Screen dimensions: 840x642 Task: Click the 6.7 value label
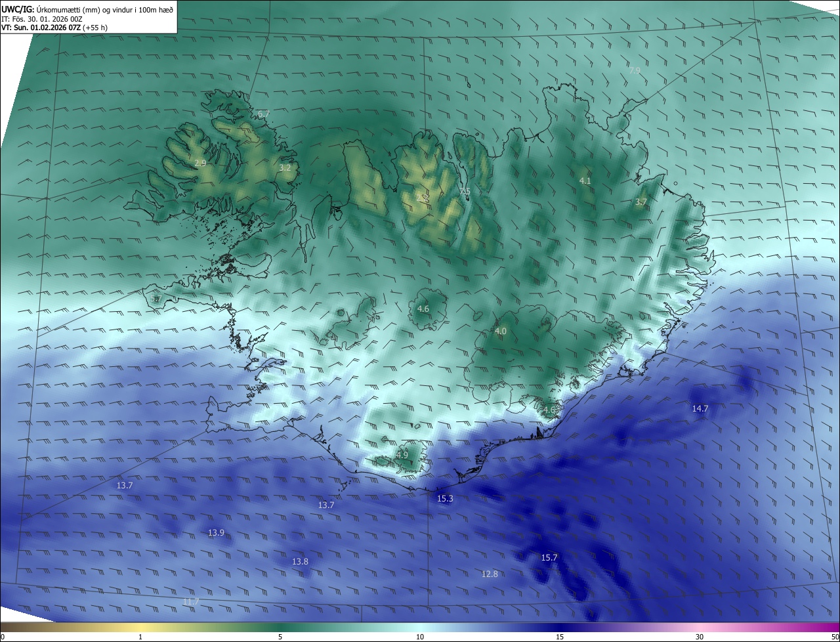tap(263, 114)
